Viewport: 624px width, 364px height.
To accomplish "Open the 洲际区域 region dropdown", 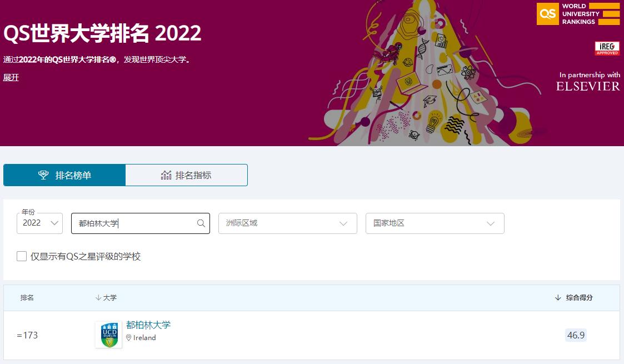I will pyautogui.click(x=287, y=223).
